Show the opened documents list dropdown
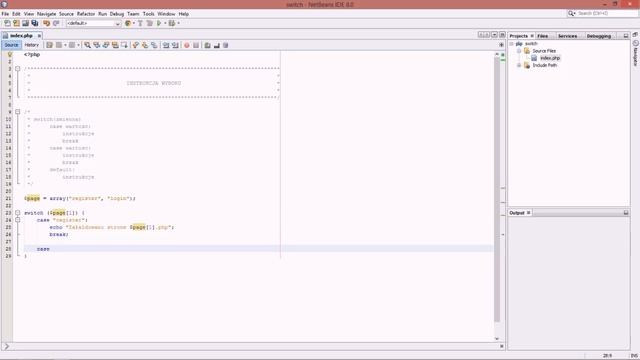This screenshot has height=360, width=640. point(494,35)
